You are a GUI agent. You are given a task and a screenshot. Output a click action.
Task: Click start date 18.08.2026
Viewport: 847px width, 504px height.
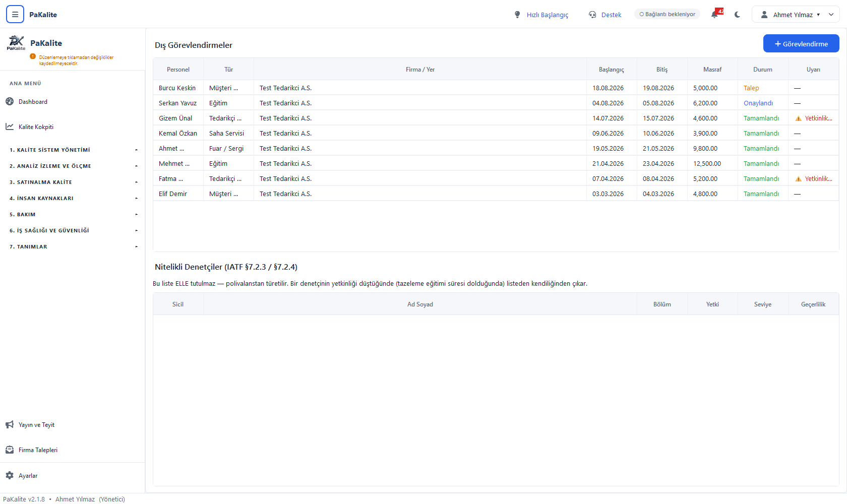coord(612,88)
